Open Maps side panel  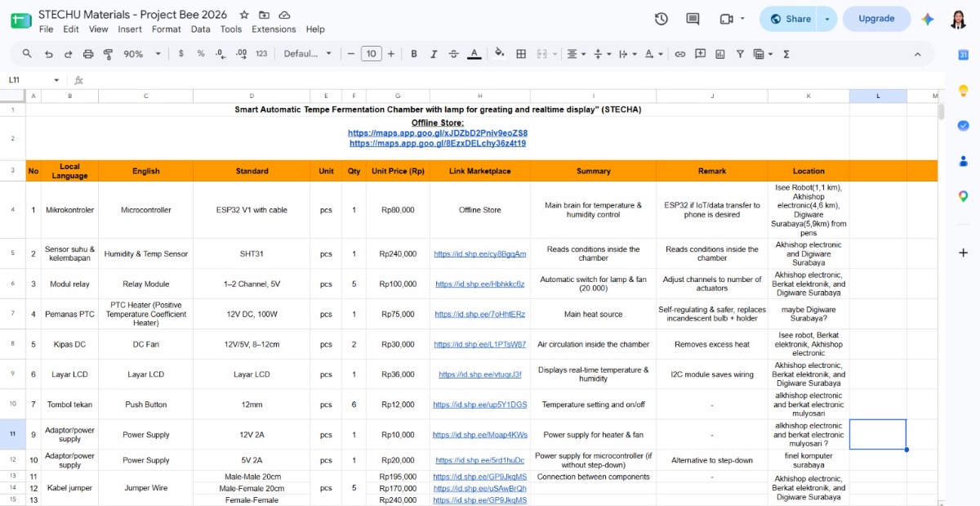click(x=964, y=196)
